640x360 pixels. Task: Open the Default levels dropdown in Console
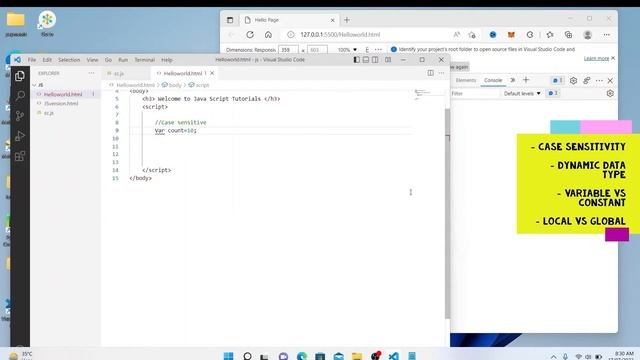click(x=522, y=93)
